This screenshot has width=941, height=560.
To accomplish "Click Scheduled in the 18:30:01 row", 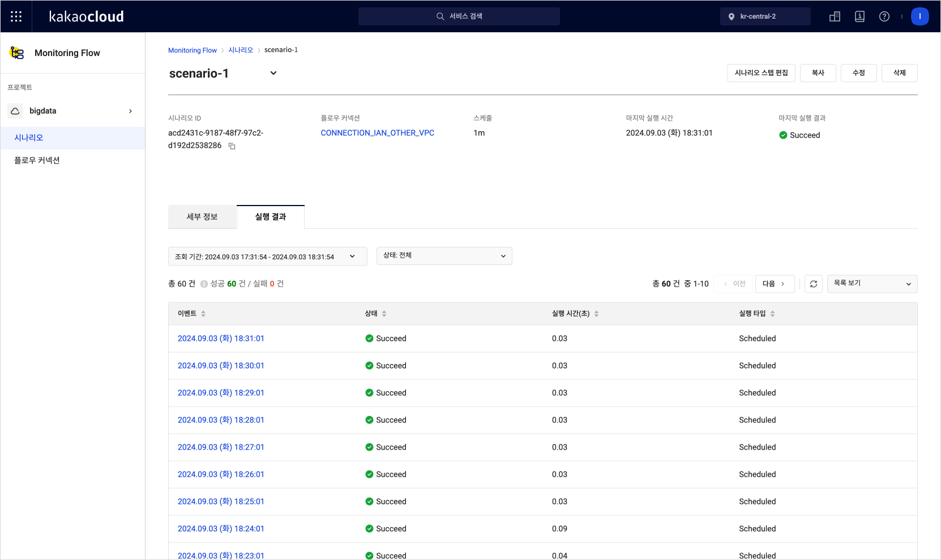I will 757,366.
